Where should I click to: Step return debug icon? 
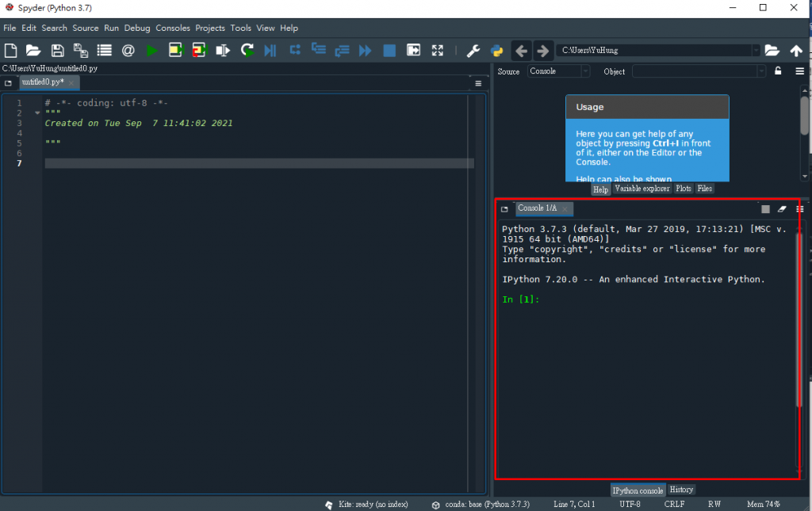tap(342, 50)
